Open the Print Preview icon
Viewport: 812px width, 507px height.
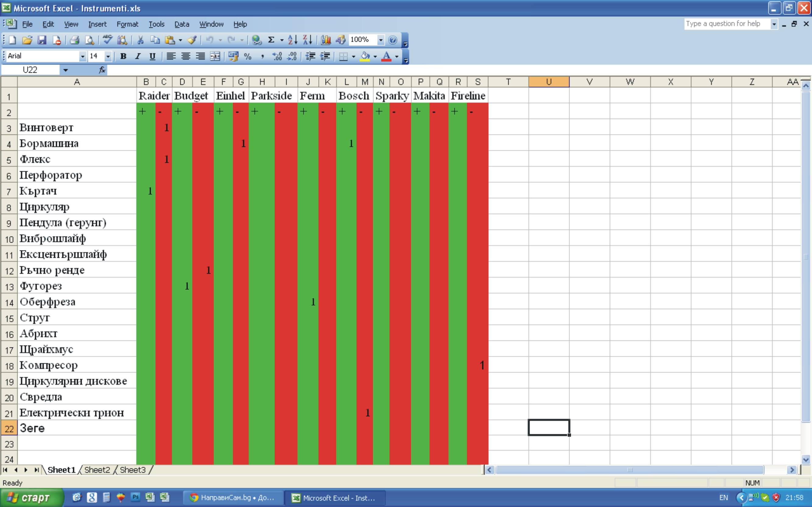pos(89,40)
